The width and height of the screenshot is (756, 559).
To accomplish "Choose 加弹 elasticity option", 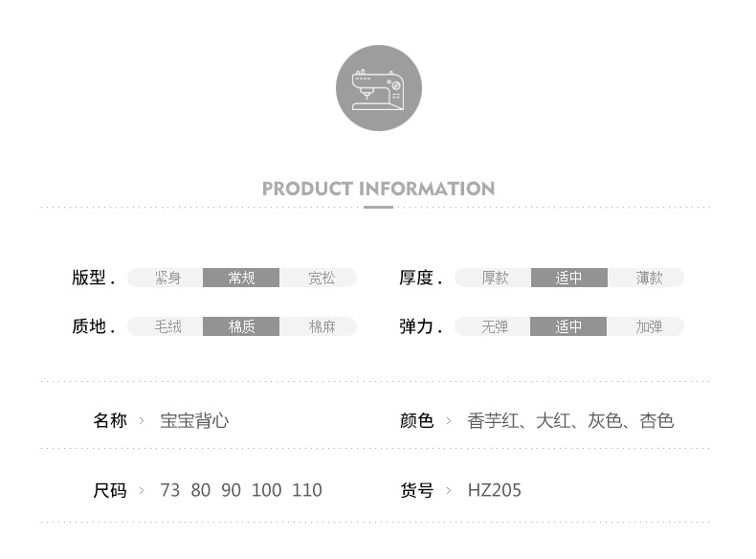I will (649, 326).
